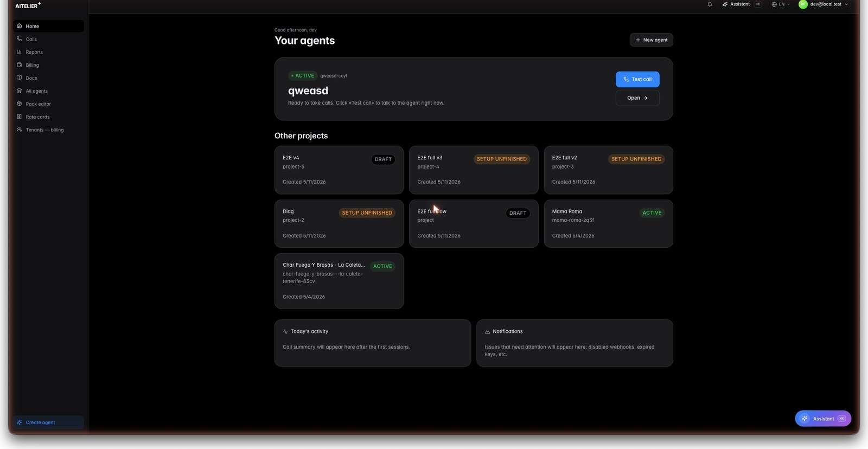Open Pack editor in the sidebar

(x=49, y=104)
